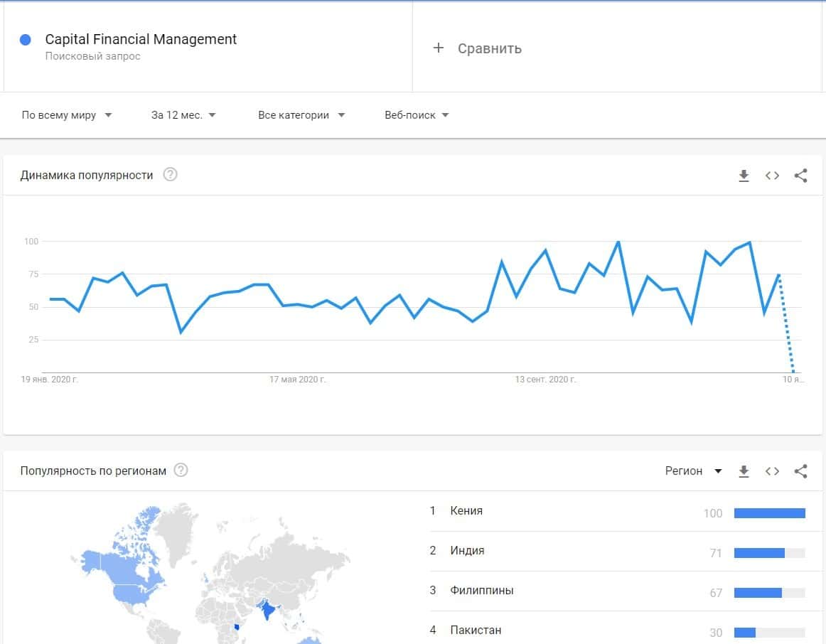
Task: Share the popularity dynamics chart
Action: (x=800, y=176)
